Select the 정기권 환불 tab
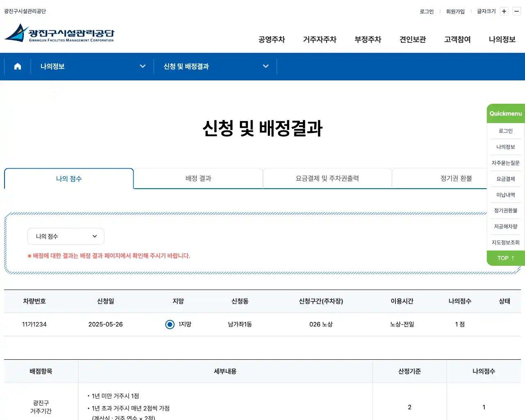The height and width of the screenshot is (420, 525). pos(456,178)
